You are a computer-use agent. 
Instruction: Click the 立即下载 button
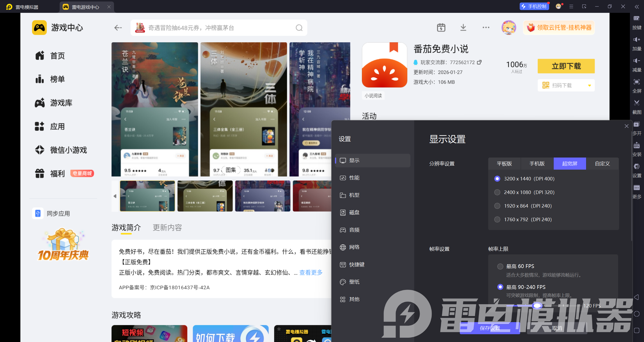pos(566,66)
